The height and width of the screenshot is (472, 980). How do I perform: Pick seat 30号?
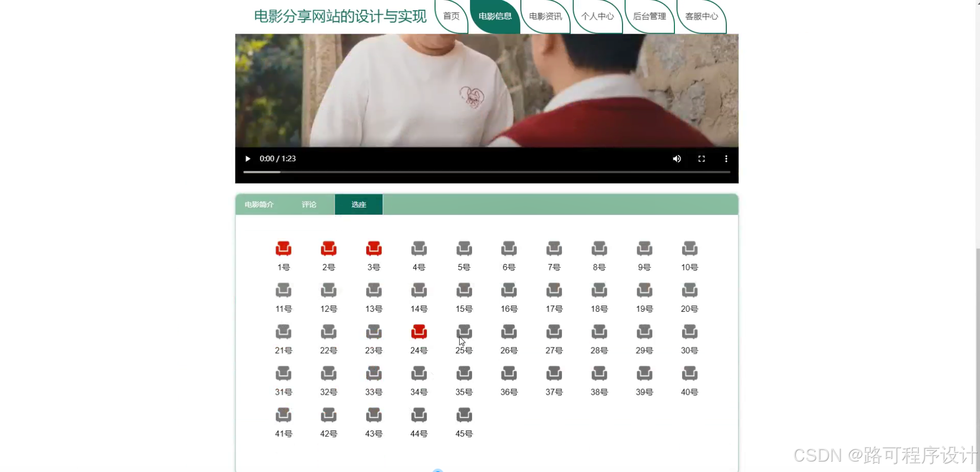pyautogui.click(x=689, y=331)
